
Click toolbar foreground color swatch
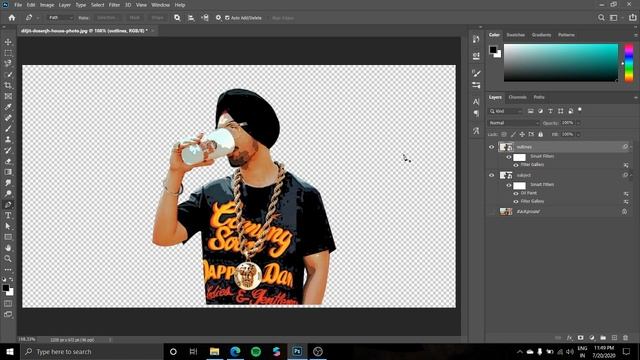tap(6, 288)
